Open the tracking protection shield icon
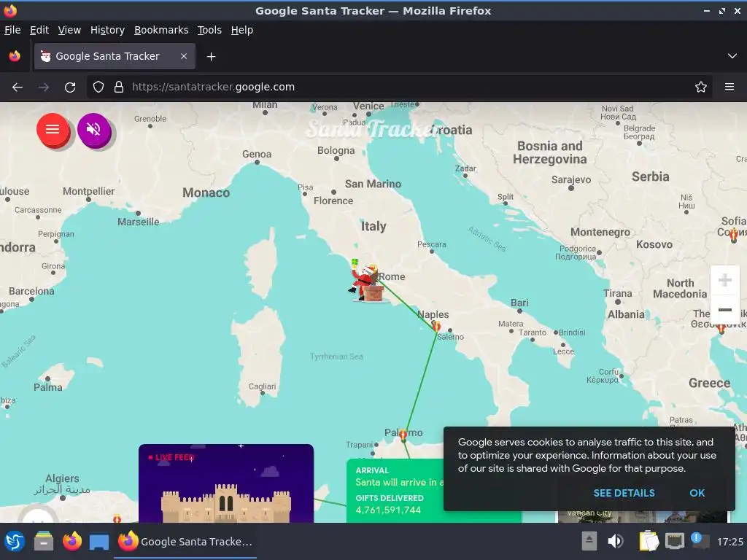 [98, 87]
